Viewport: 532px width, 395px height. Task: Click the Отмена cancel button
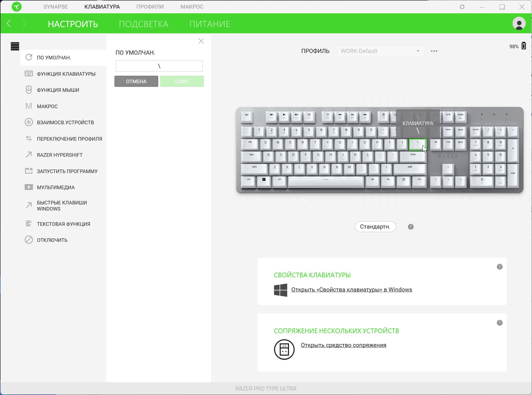pos(136,81)
